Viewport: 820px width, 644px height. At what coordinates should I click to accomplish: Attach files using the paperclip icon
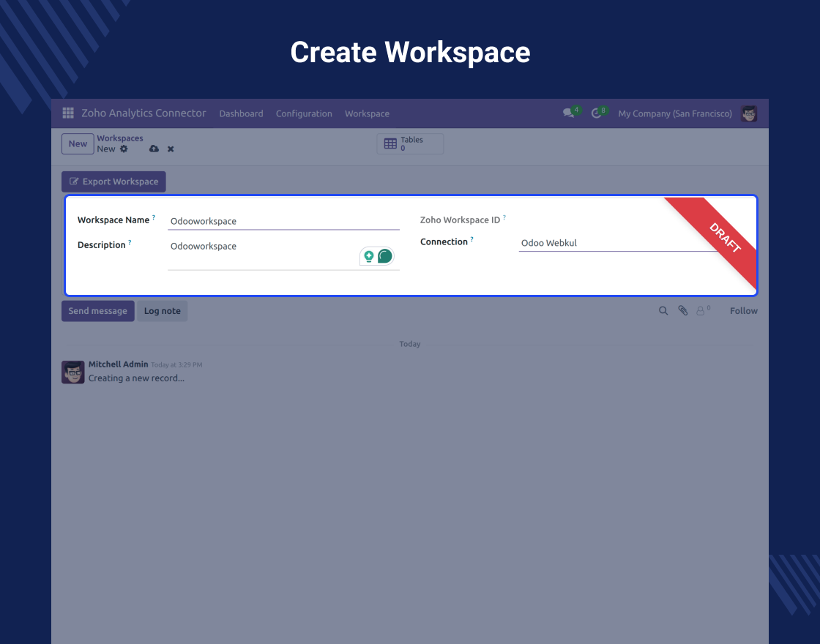point(683,310)
